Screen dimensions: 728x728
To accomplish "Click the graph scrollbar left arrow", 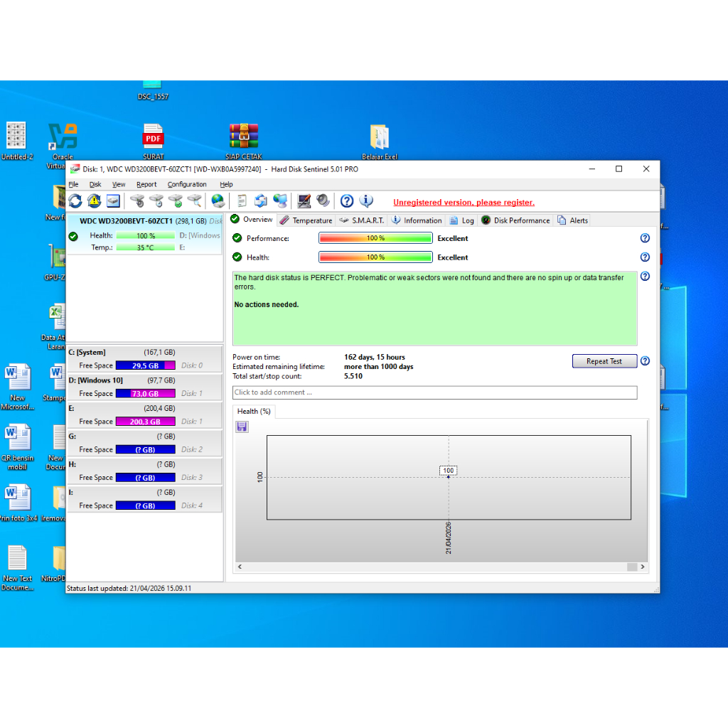I will click(240, 567).
